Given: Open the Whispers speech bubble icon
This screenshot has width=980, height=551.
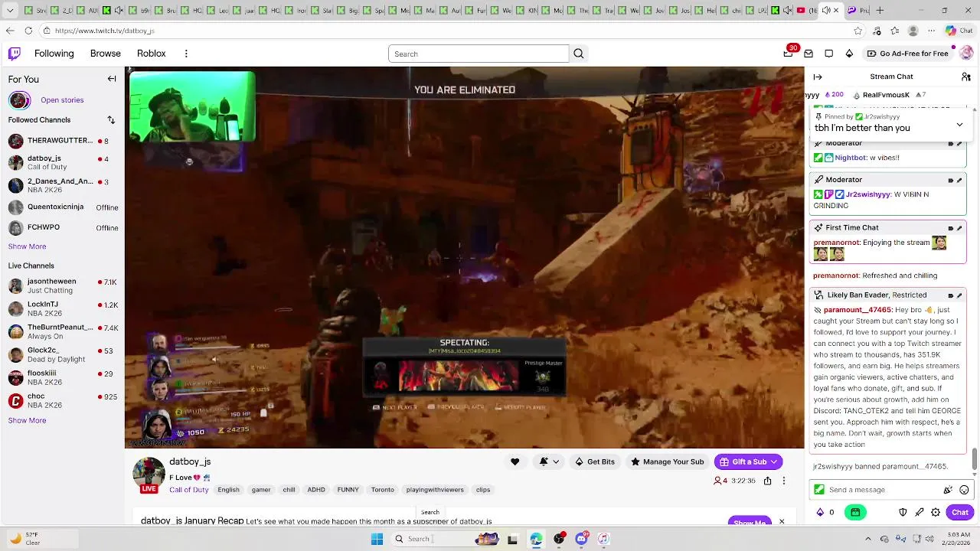Looking at the screenshot, I should click(x=829, y=54).
